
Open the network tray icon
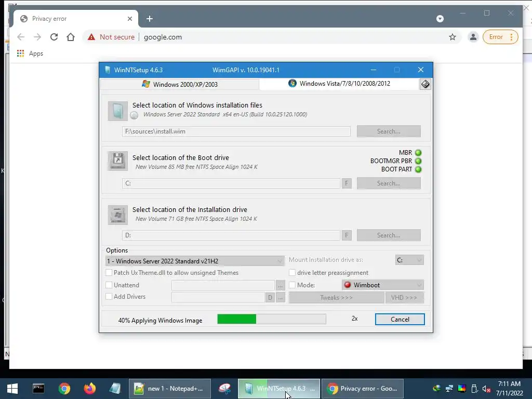[x=449, y=389]
